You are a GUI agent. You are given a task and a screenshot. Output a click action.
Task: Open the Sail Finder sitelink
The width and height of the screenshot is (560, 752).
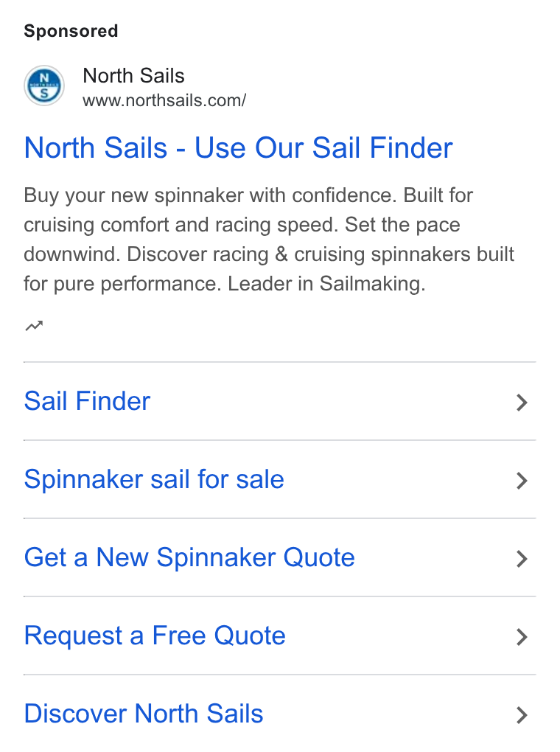(x=87, y=401)
